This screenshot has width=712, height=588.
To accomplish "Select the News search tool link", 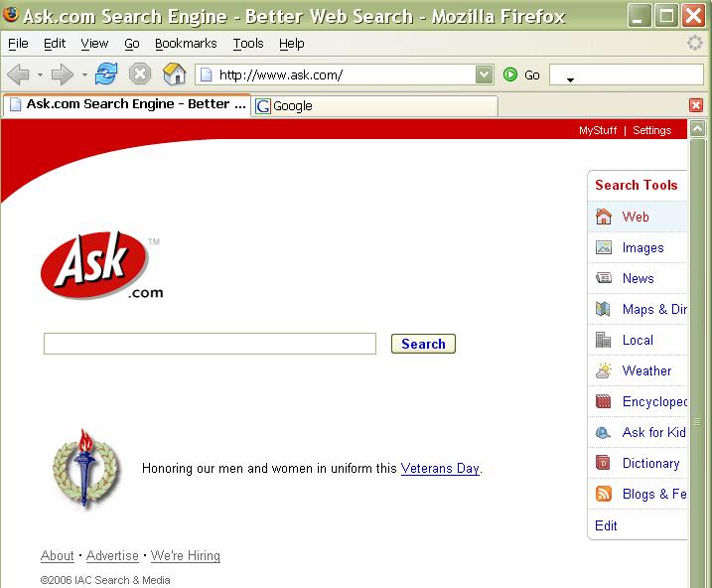I will (638, 278).
